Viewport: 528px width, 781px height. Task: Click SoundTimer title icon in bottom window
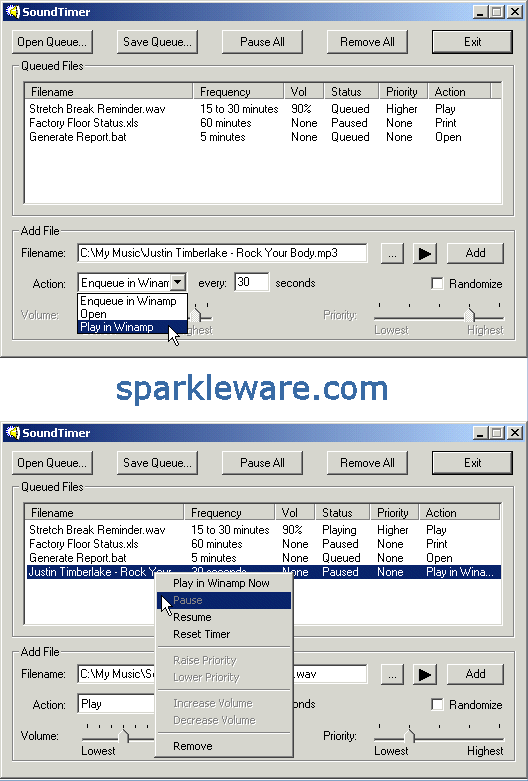(x=12, y=433)
